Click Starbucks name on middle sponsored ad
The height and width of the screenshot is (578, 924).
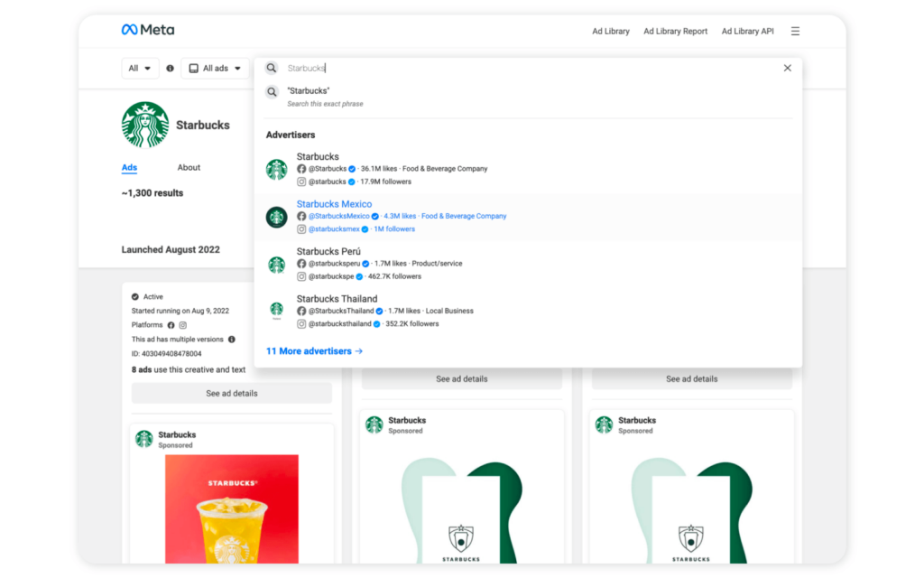[x=407, y=421]
